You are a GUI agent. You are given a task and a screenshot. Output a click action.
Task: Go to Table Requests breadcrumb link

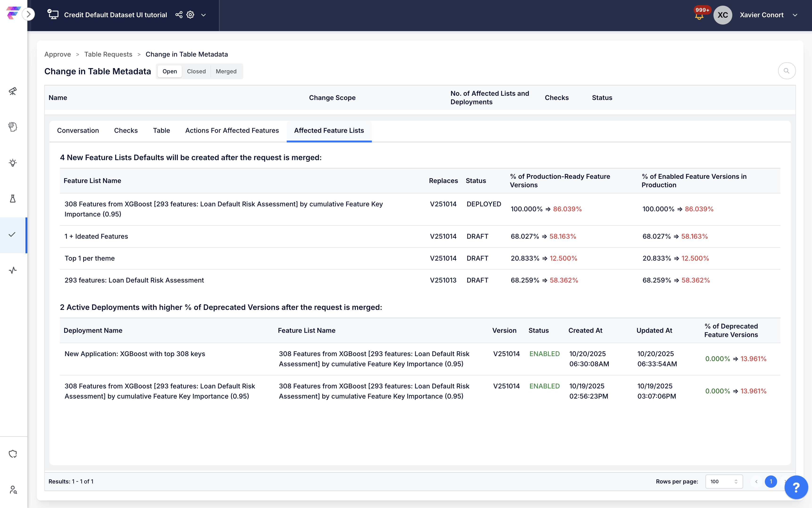click(108, 54)
